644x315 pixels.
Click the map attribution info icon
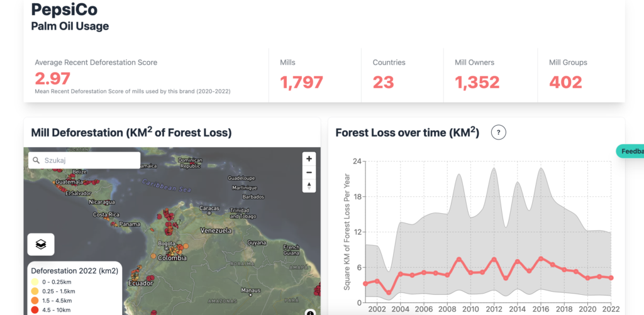(x=311, y=312)
